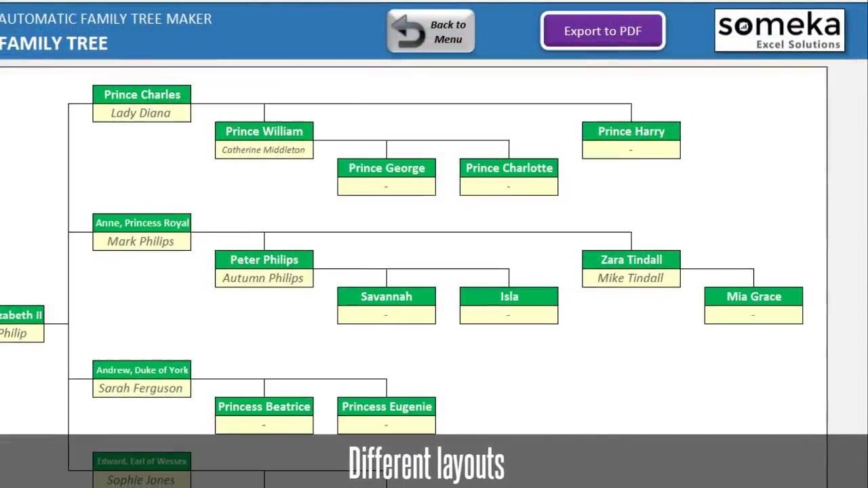Select the Prince George box
The height and width of the screenshot is (488, 868).
pyautogui.click(x=386, y=167)
